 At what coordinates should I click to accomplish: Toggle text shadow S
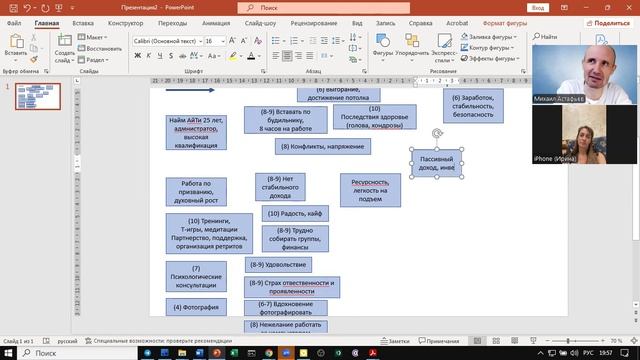[171, 56]
